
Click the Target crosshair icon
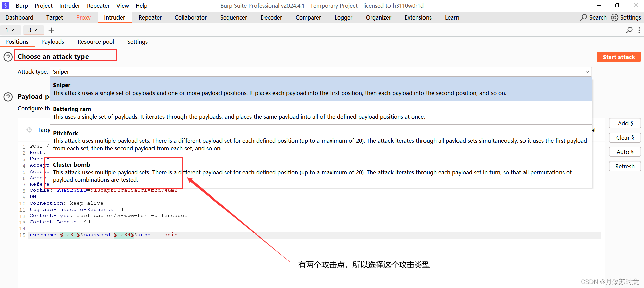[x=29, y=130]
